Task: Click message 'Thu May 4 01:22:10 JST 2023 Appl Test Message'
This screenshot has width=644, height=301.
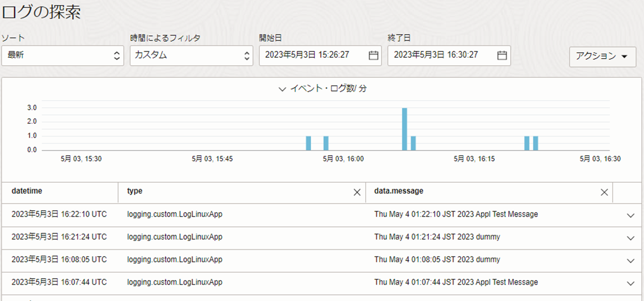Action: tap(456, 214)
